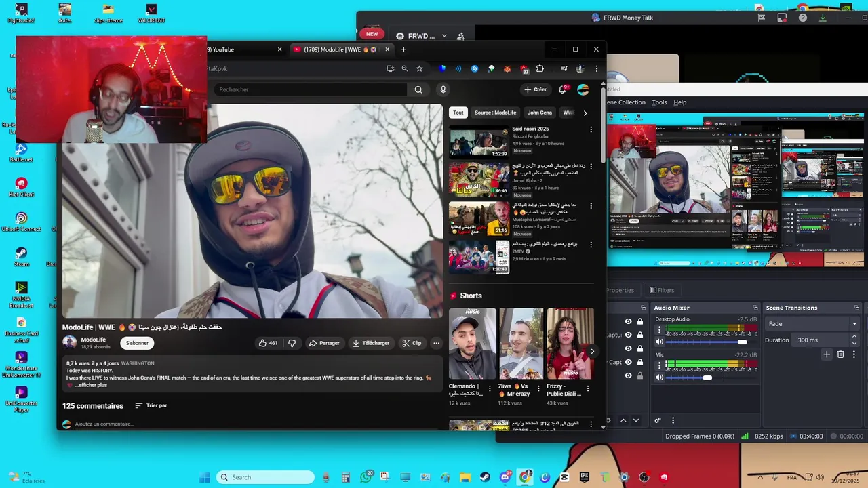The image size is (868, 488).
Task: Toggle second source visibility eye in OBS
Action: coord(628,335)
